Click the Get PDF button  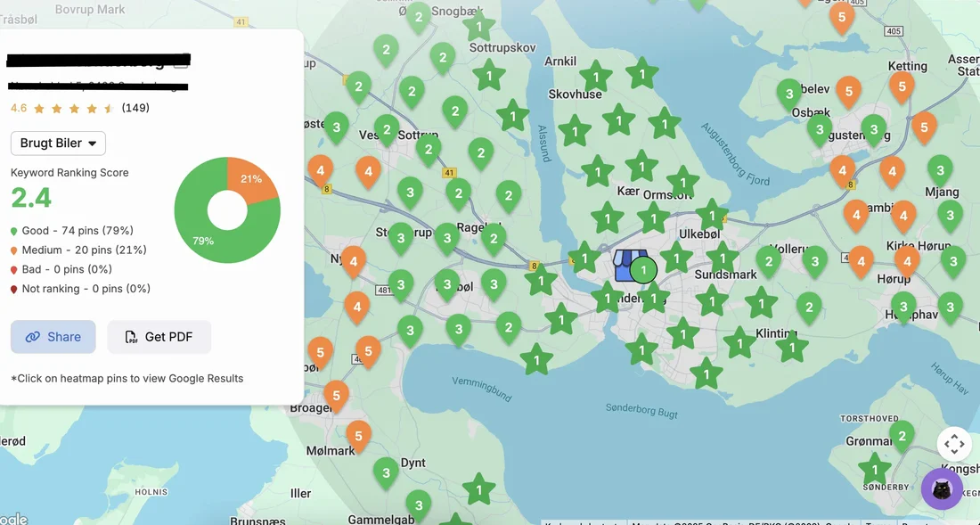159,337
